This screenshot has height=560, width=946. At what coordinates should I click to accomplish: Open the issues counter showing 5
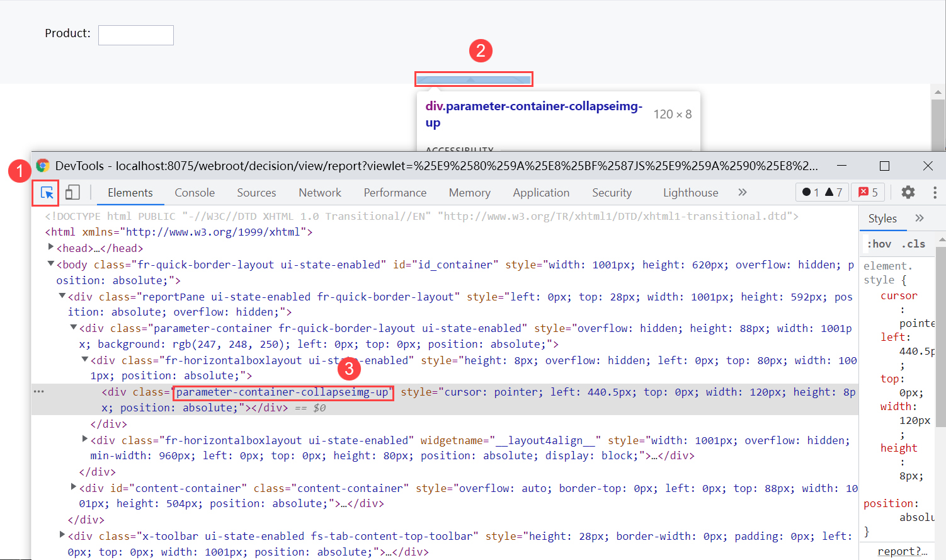pos(869,192)
